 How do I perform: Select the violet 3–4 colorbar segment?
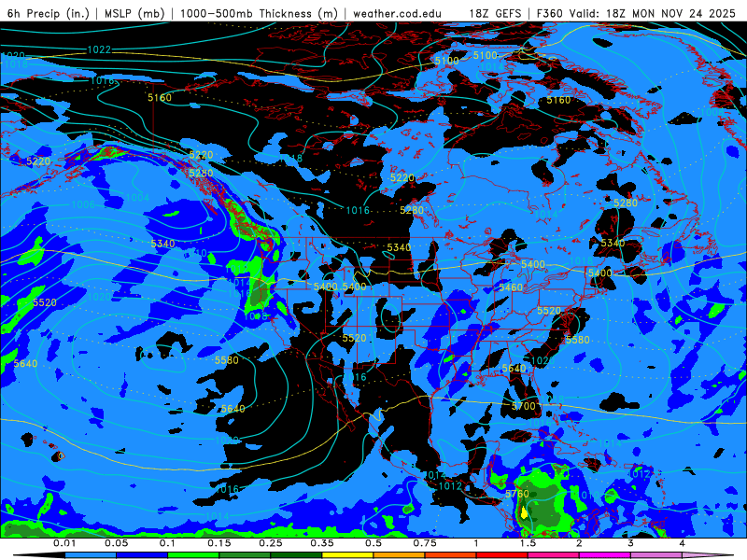pos(656,555)
